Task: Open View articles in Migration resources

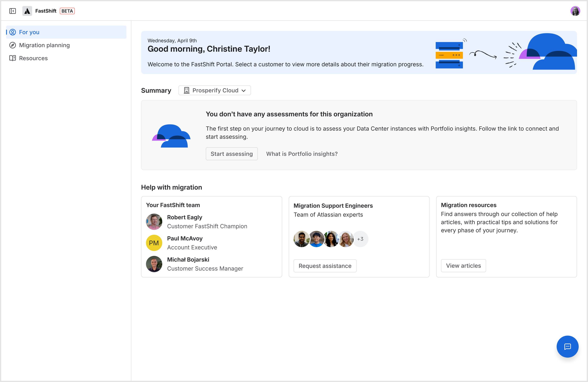Action: 463,265
